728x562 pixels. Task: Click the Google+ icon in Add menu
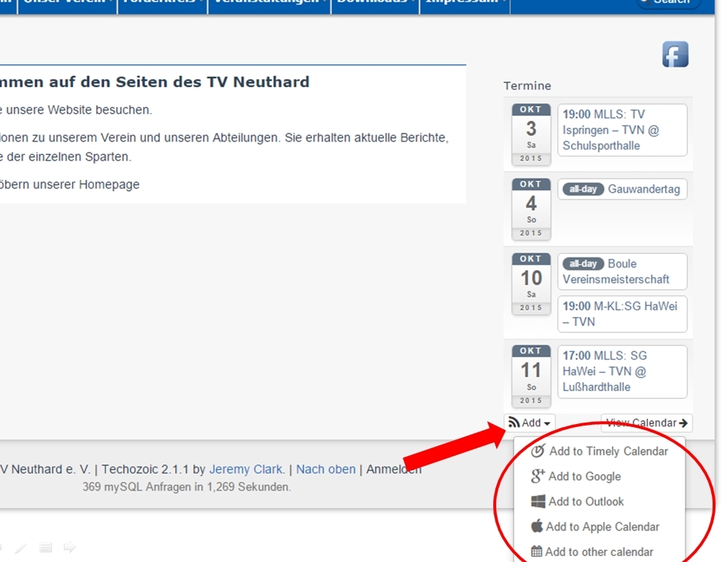click(538, 476)
